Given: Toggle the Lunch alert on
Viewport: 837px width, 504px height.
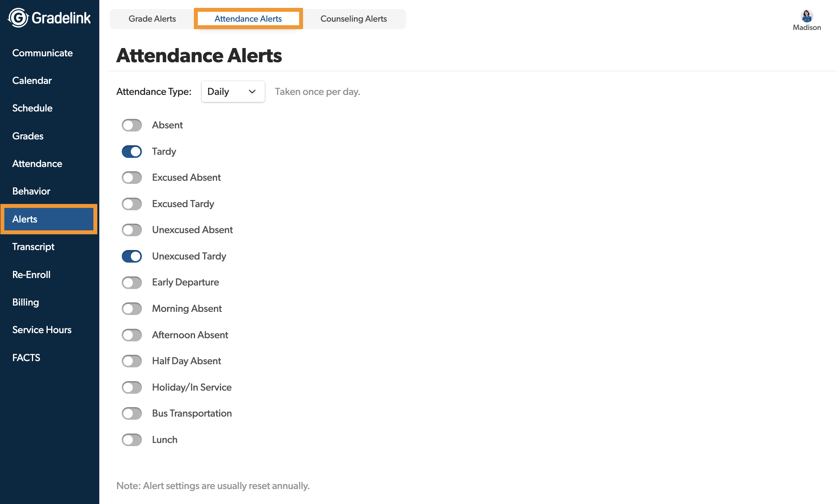Looking at the screenshot, I should click(132, 440).
